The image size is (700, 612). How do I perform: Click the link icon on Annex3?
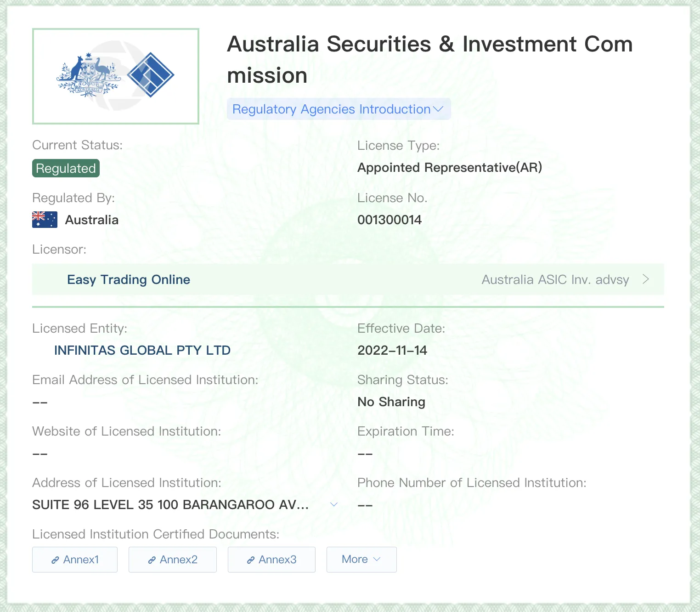click(251, 560)
